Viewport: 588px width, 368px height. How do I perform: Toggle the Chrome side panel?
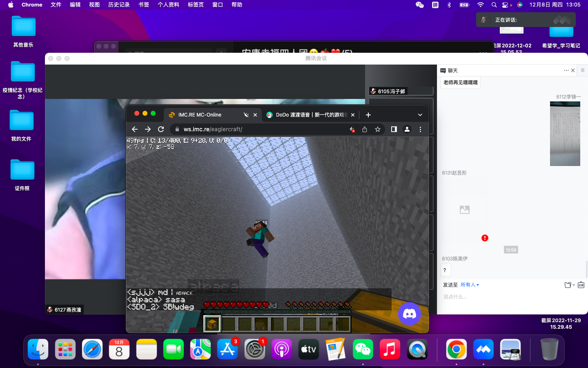coord(394,129)
